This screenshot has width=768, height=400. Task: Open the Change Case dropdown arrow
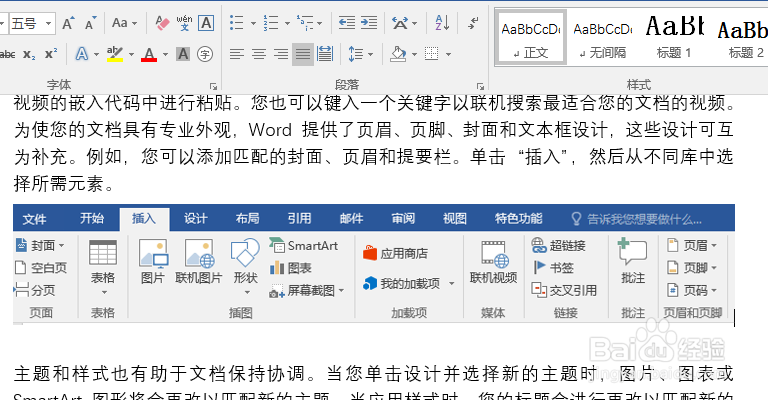pos(134,23)
